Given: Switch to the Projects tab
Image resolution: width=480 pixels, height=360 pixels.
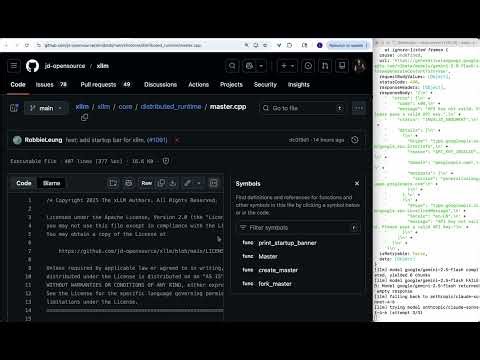Looking at the screenshot, I should tap(231, 85).
